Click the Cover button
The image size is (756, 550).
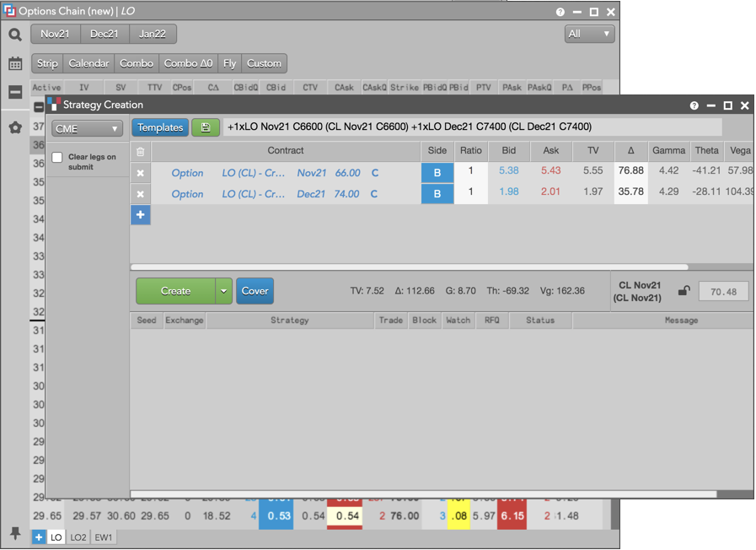pyautogui.click(x=255, y=291)
